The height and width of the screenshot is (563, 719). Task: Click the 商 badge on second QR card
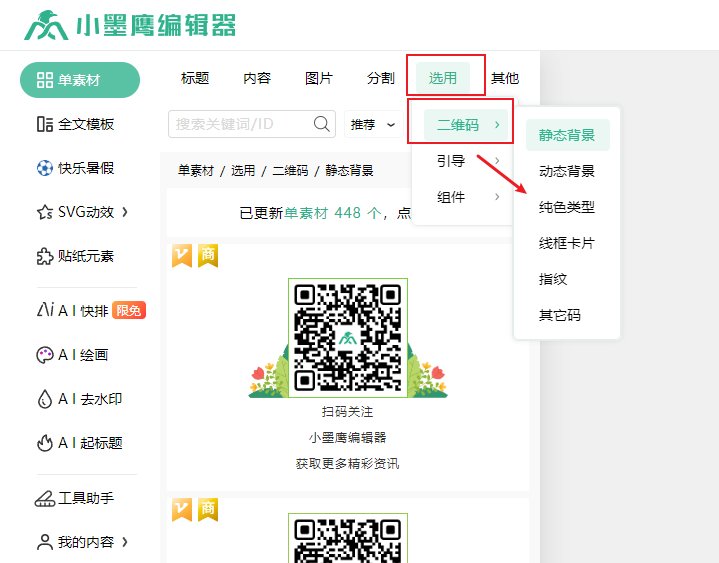point(208,509)
